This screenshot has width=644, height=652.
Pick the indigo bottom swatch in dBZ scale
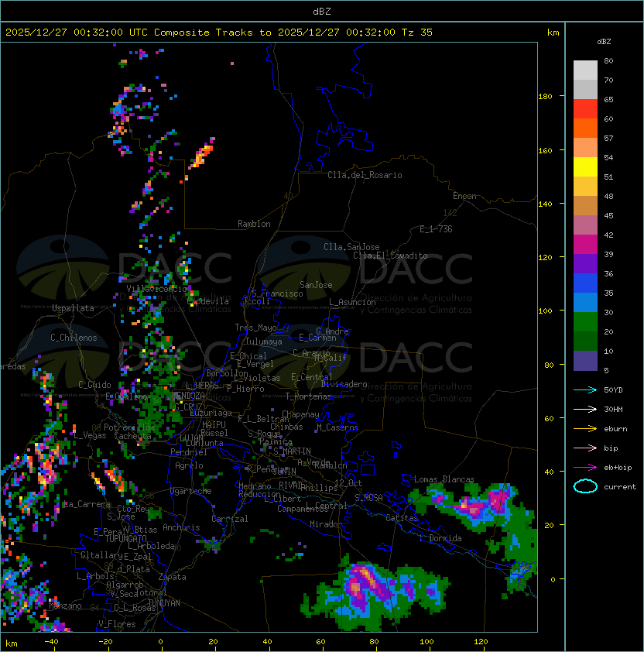coord(585,361)
